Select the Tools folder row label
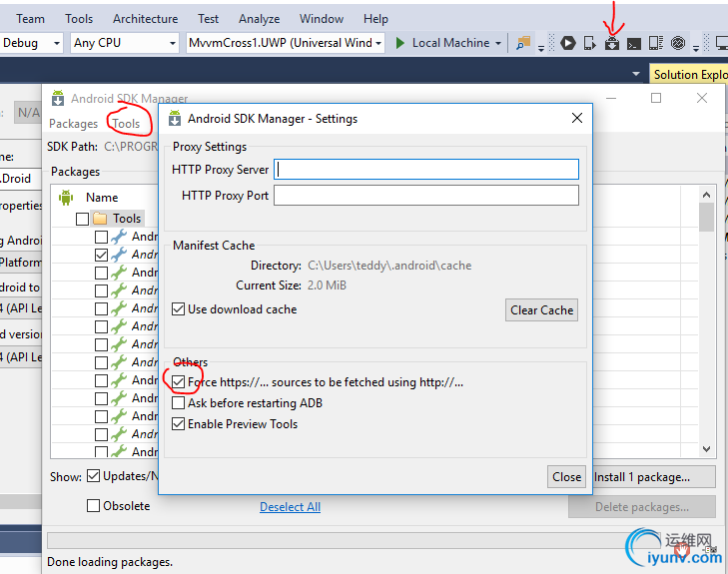 127,218
